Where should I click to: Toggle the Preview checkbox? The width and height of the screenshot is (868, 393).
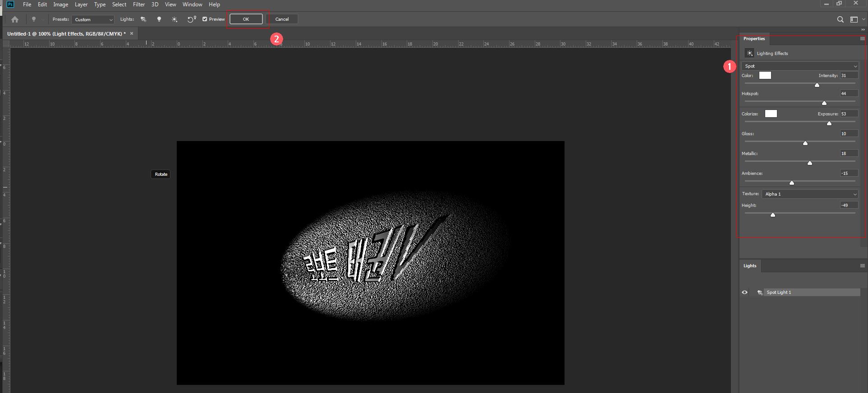(205, 19)
